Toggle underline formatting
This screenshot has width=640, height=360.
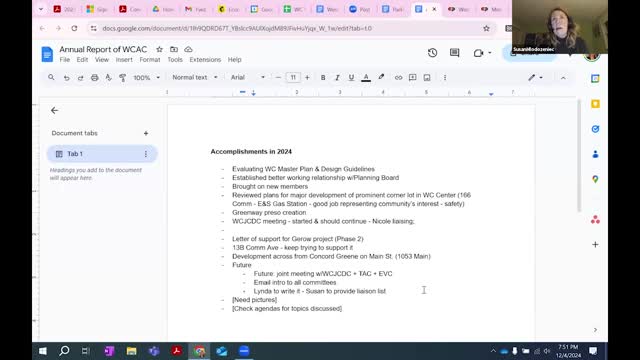(351, 78)
